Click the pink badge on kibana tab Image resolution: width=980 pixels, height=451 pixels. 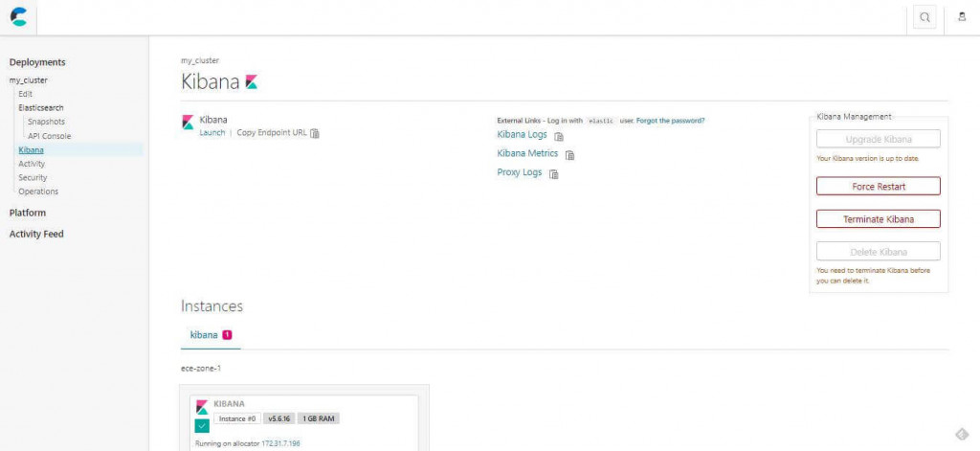click(x=227, y=334)
